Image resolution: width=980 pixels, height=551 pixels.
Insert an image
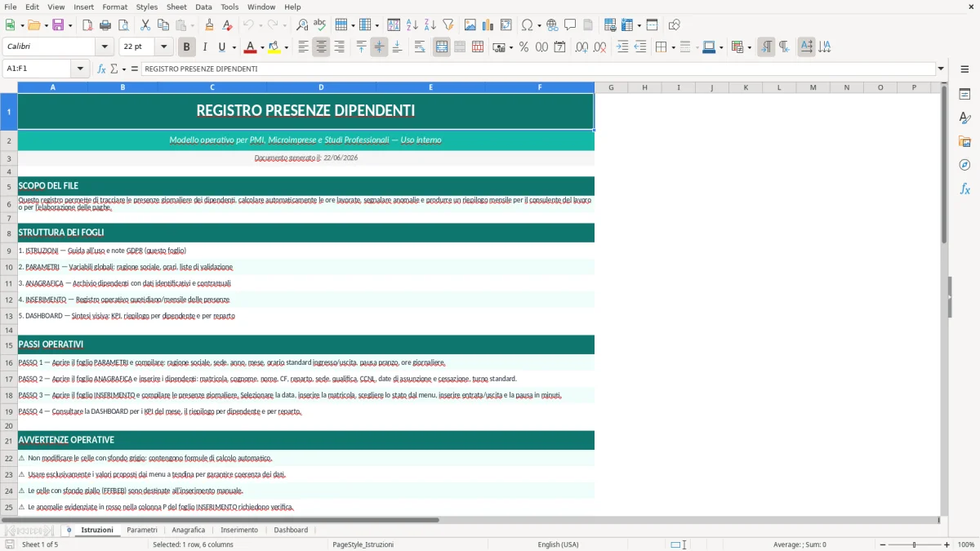click(x=470, y=25)
